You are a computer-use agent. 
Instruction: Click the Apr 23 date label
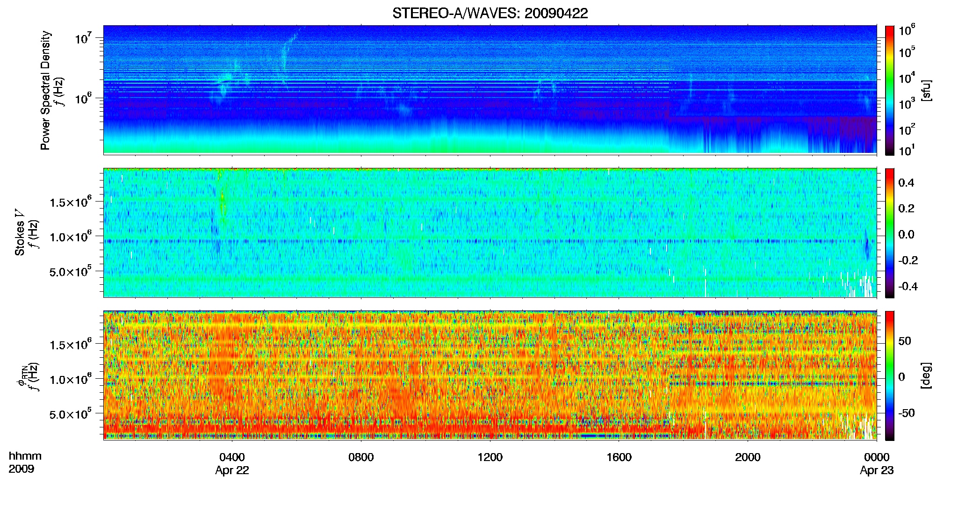pyautogui.click(x=877, y=470)
